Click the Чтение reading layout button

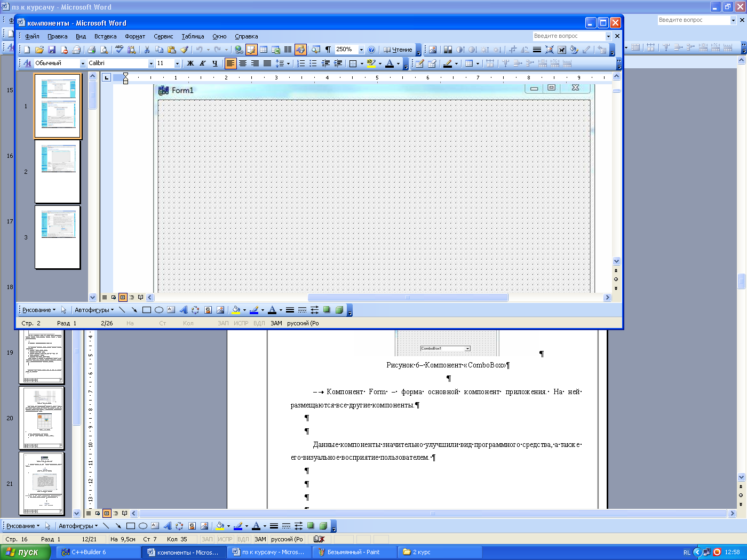398,50
